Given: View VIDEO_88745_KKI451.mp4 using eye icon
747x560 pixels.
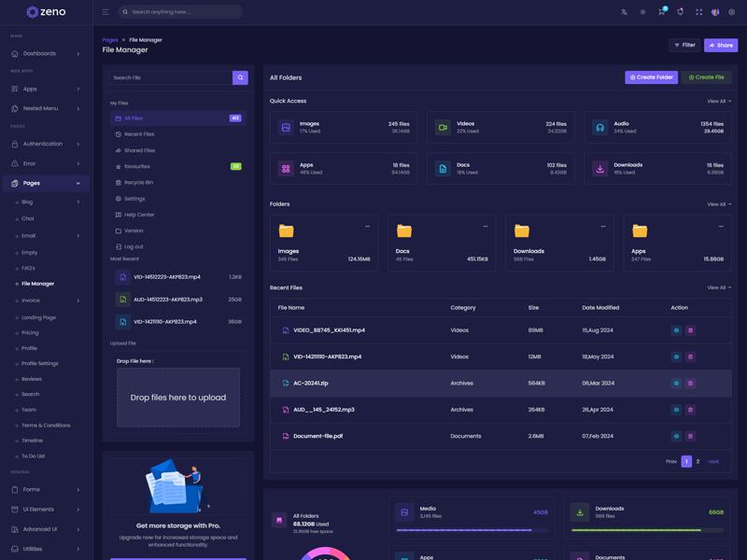Looking at the screenshot, I should 676,330.
